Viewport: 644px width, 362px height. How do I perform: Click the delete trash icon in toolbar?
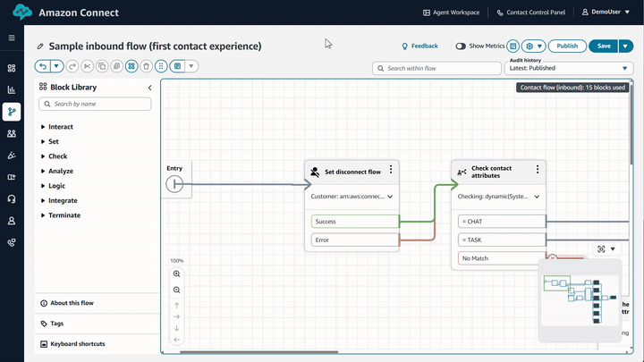(146, 66)
